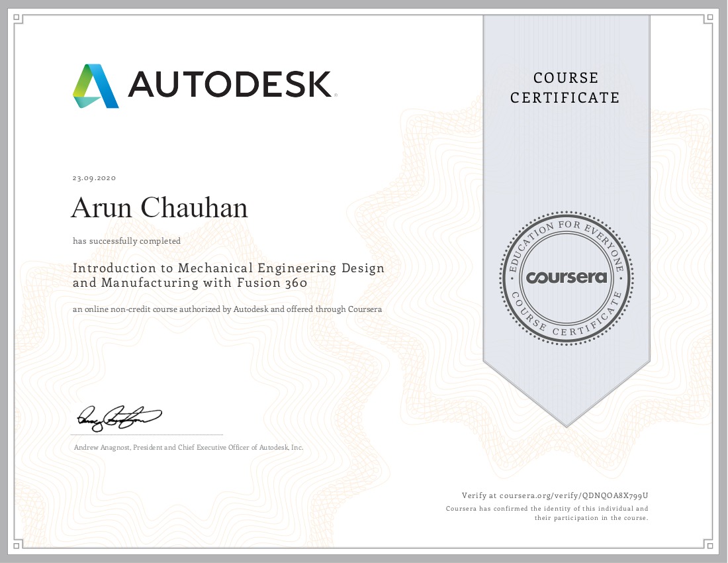
Task: Click the Andrew Anagnost, President and CEO caption
Action: 189,447
